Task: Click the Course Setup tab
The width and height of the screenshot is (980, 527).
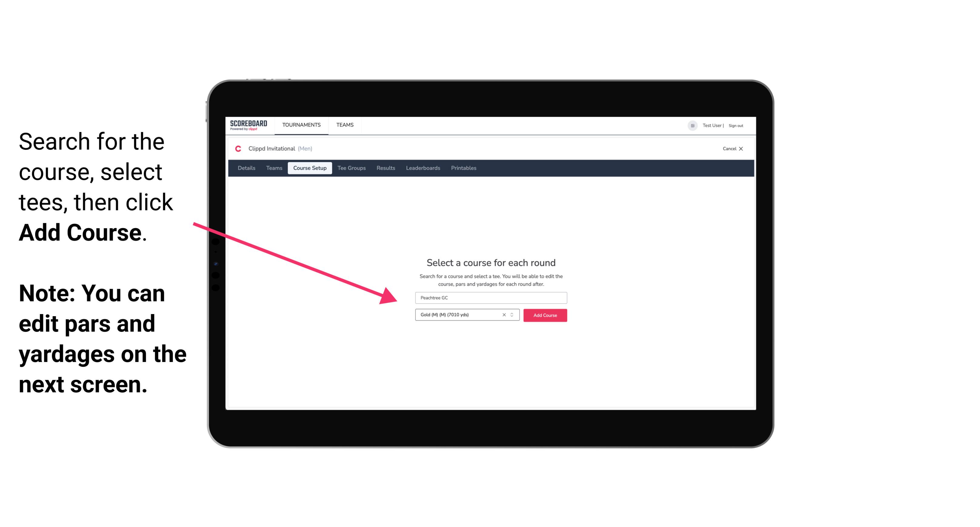Action: tap(310, 168)
